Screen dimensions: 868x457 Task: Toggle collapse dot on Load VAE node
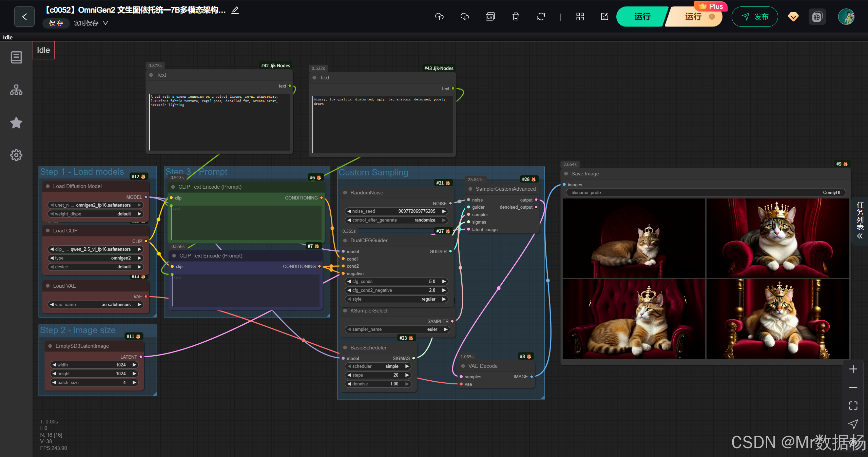click(x=48, y=286)
